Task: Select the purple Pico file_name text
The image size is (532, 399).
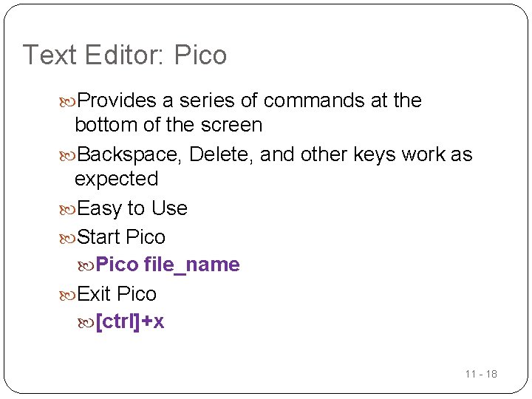Action: [x=168, y=265]
